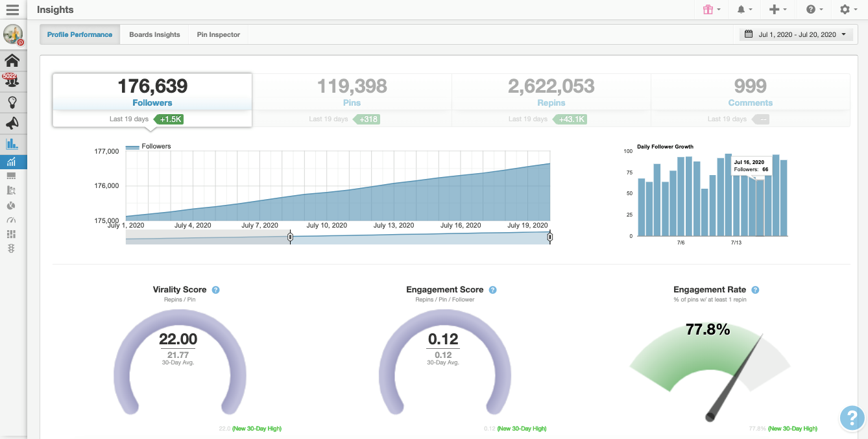Open the floating help chat bubble
Image resolution: width=868 pixels, height=439 pixels.
tap(852, 418)
